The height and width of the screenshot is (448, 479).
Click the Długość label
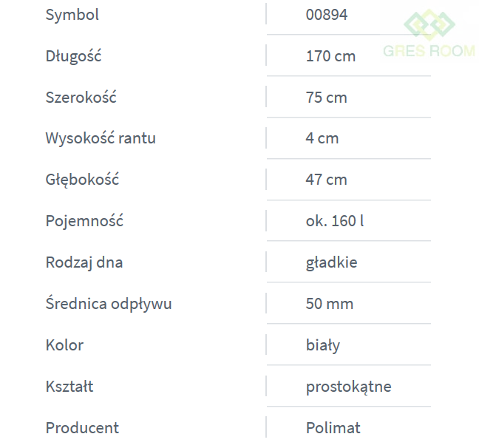pyautogui.click(x=74, y=56)
